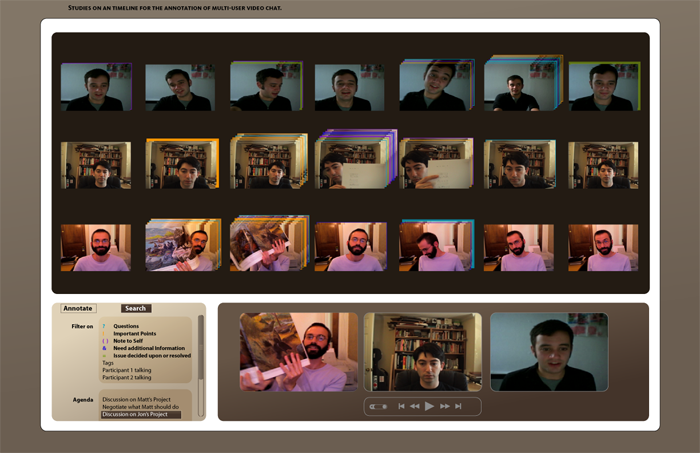Switch to the Search tab
This screenshot has height=453, width=700.
click(x=136, y=308)
